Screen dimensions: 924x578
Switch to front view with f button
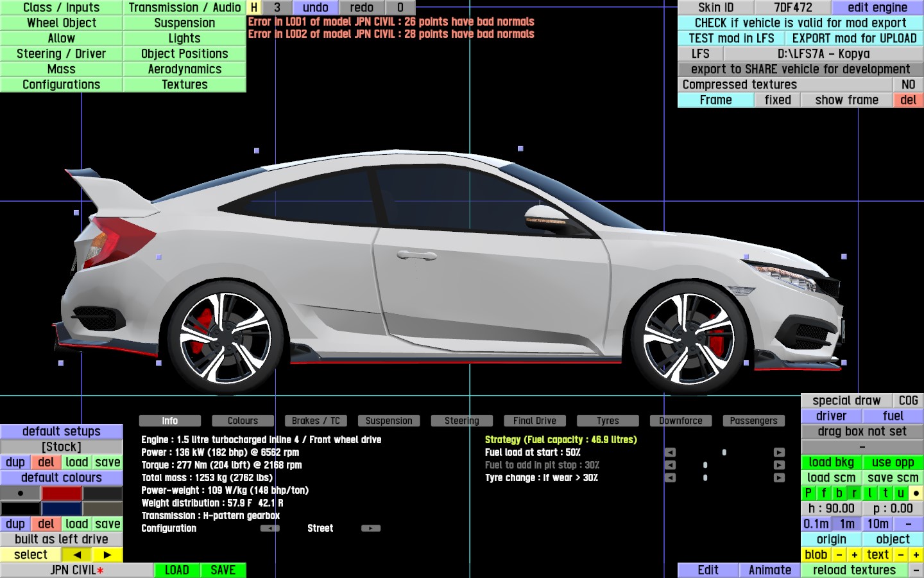[x=824, y=493]
